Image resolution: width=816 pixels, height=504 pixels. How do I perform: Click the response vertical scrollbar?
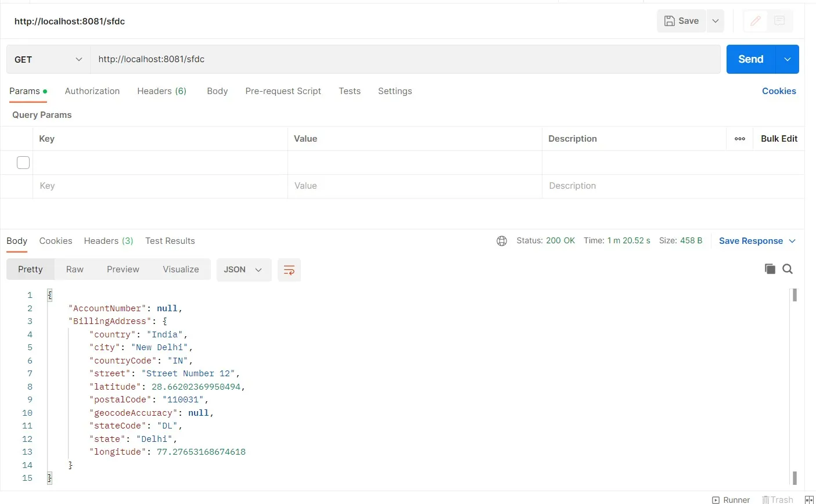coord(795,387)
